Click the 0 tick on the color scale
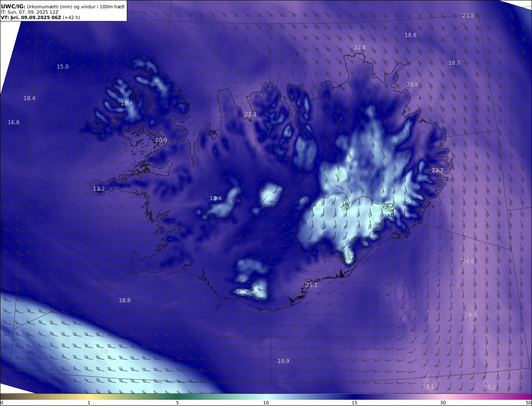 [x=2, y=403]
